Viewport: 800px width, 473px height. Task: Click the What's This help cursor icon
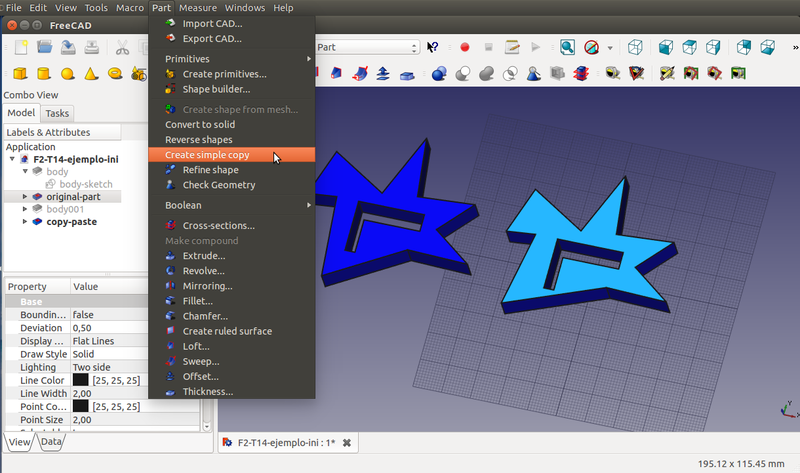tap(433, 47)
